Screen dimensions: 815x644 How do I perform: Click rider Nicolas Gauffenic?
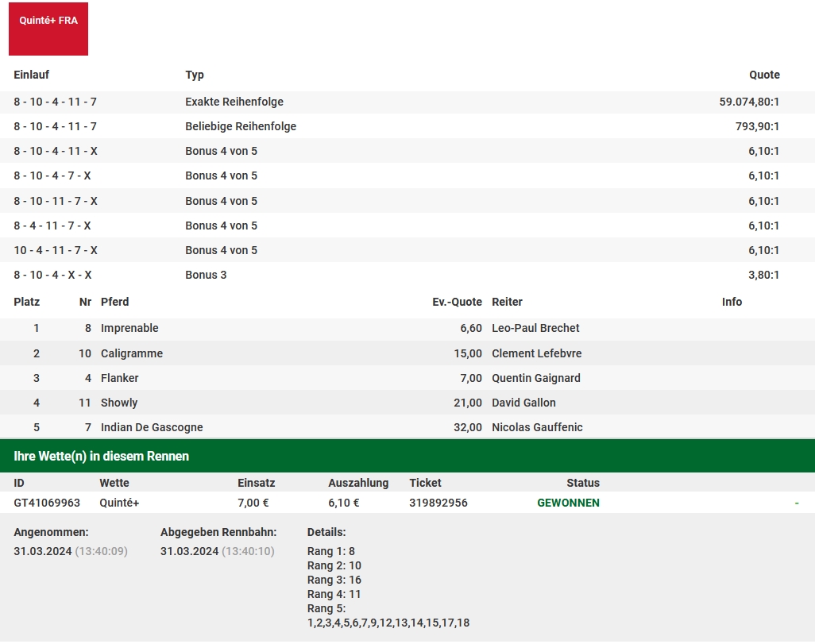pyautogui.click(x=537, y=427)
